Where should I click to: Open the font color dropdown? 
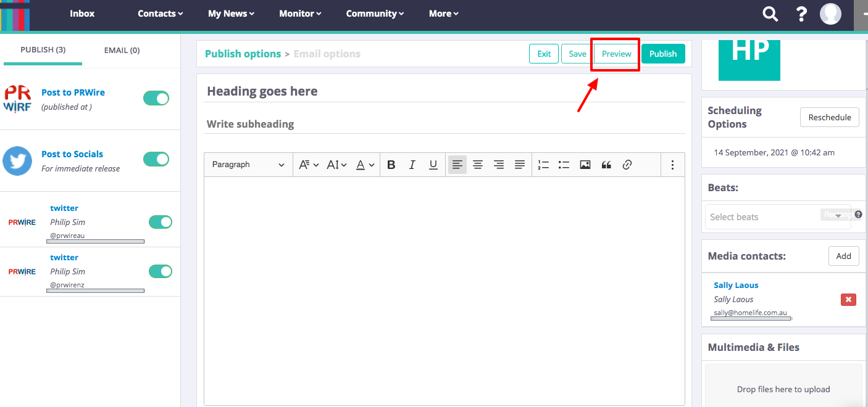click(x=365, y=165)
